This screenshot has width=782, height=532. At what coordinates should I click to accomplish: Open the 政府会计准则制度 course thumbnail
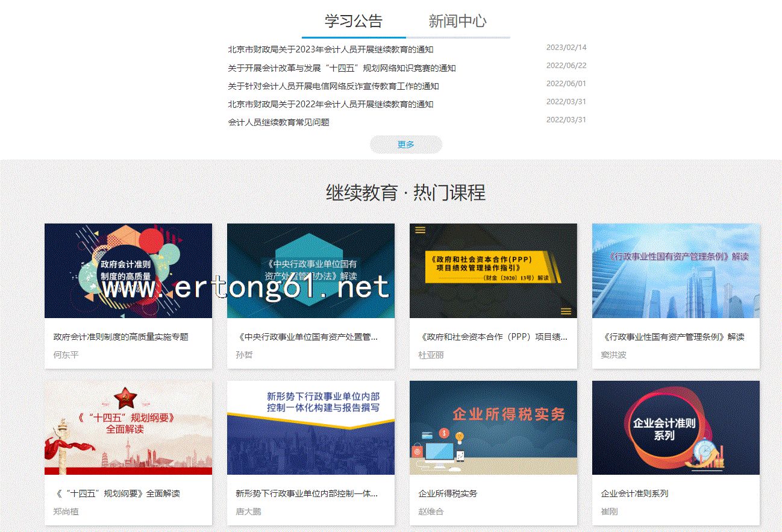point(128,271)
